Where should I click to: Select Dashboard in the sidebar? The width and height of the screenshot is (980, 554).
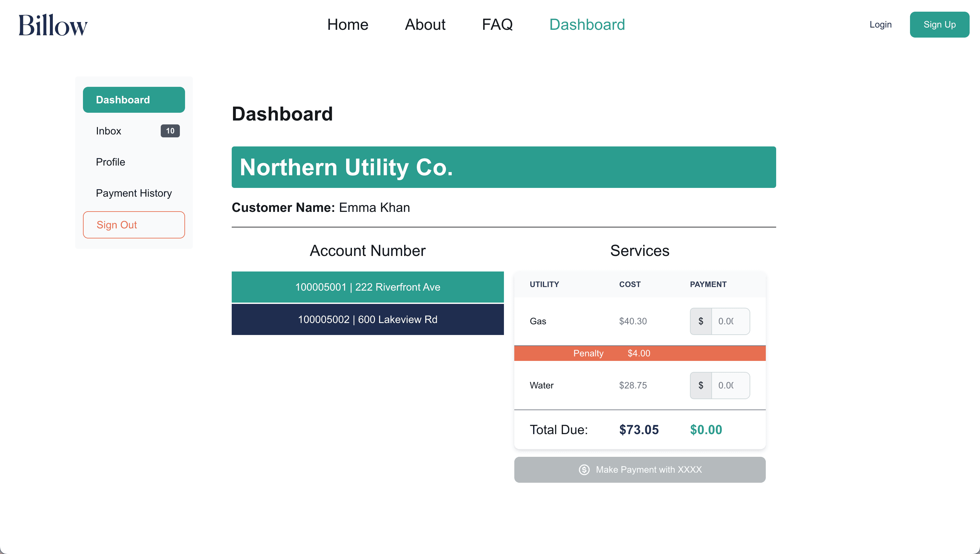[x=134, y=100]
